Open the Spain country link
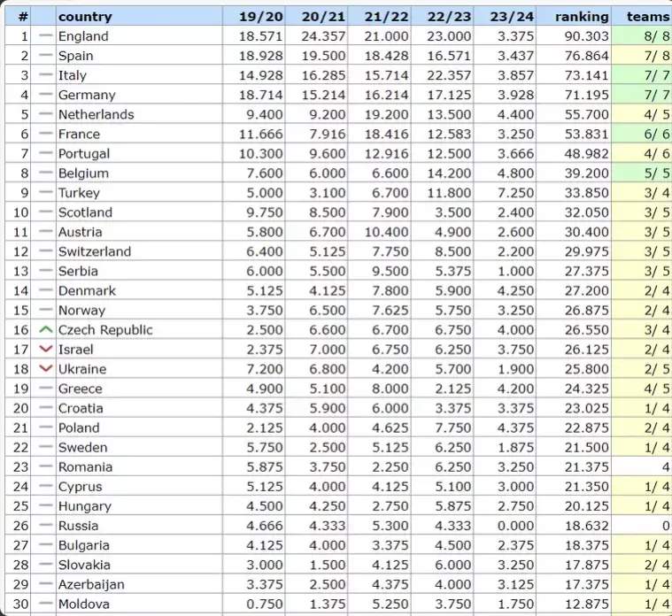 pos(75,56)
